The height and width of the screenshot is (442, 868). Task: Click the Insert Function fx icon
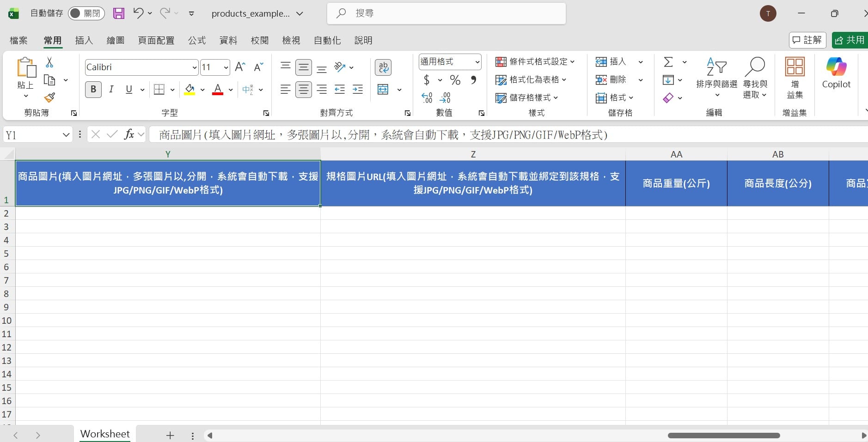[x=129, y=134]
